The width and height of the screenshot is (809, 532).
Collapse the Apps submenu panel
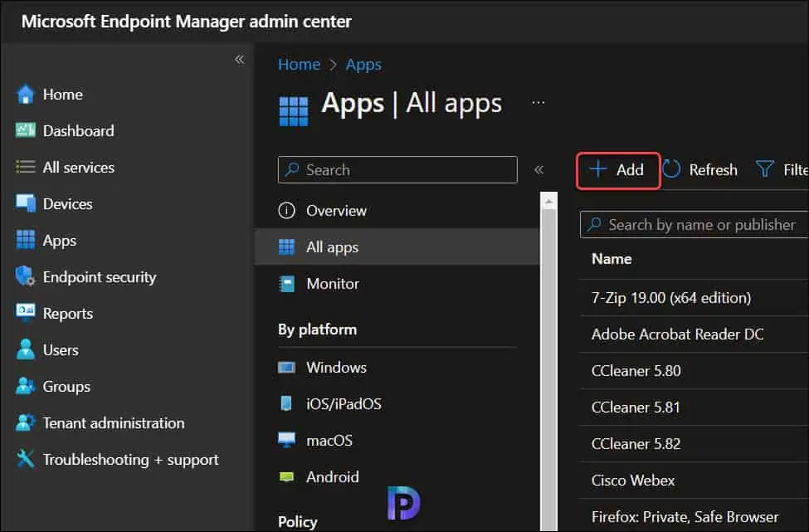click(539, 170)
